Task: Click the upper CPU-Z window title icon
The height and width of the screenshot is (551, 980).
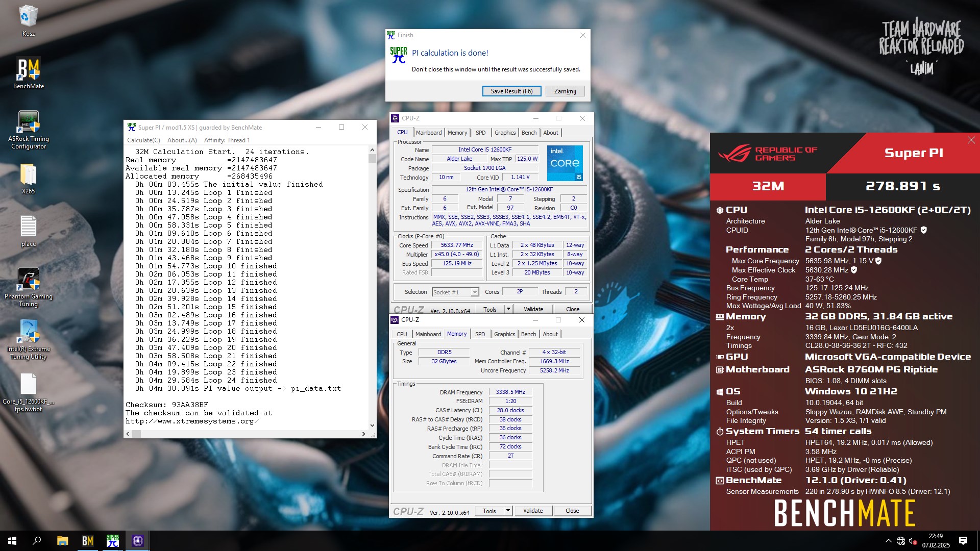Action: click(395, 118)
